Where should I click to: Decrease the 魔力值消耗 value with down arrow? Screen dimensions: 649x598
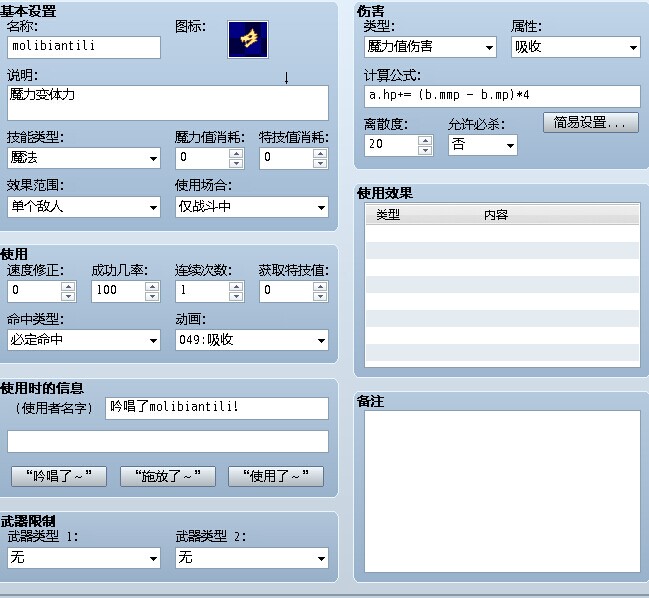(x=236, y=163)
